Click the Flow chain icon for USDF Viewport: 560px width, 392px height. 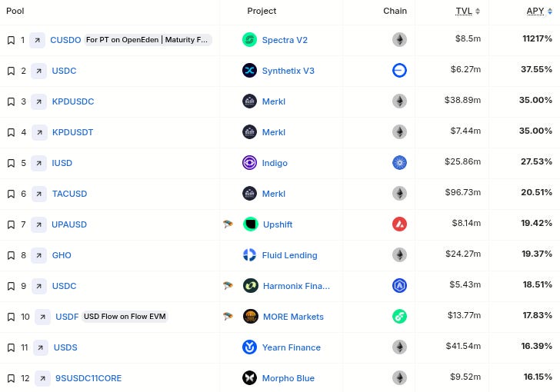400,317
